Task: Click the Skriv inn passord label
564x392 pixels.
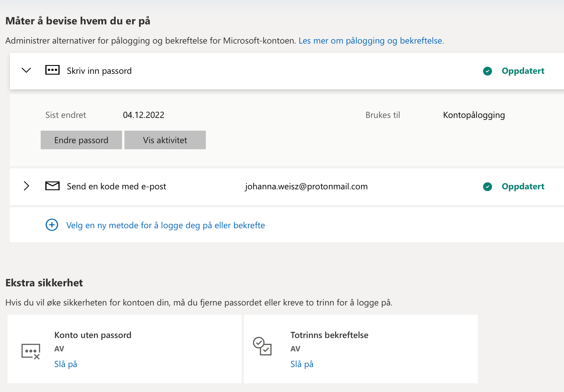Action: click(x=99, y=71)
